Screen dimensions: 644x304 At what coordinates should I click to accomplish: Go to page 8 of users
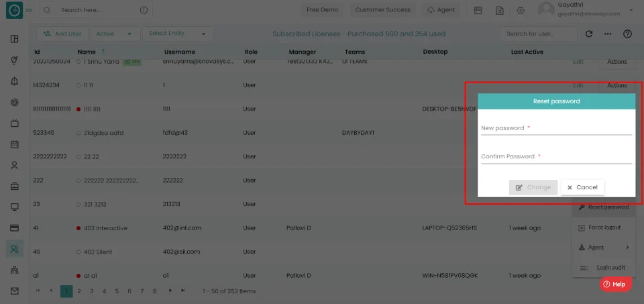(154, 291)
